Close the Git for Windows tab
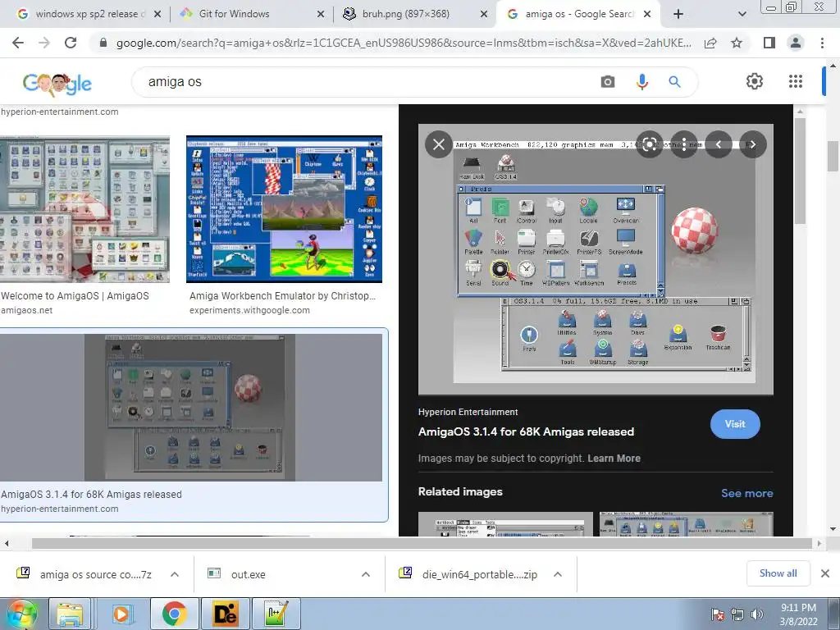Viewport: 840px width, 630px height. (x=321, y=14)
